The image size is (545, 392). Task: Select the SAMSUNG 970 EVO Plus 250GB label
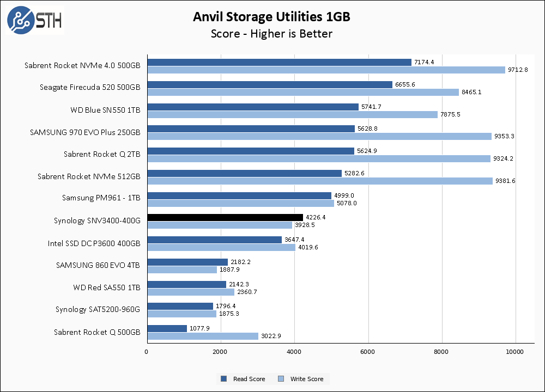85,132
